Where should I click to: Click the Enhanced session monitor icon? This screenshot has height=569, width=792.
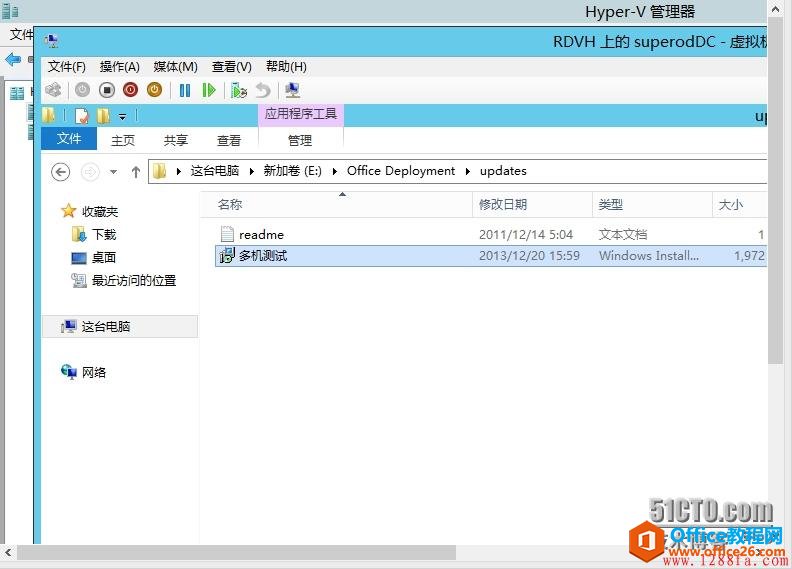[x=292, y=90]
